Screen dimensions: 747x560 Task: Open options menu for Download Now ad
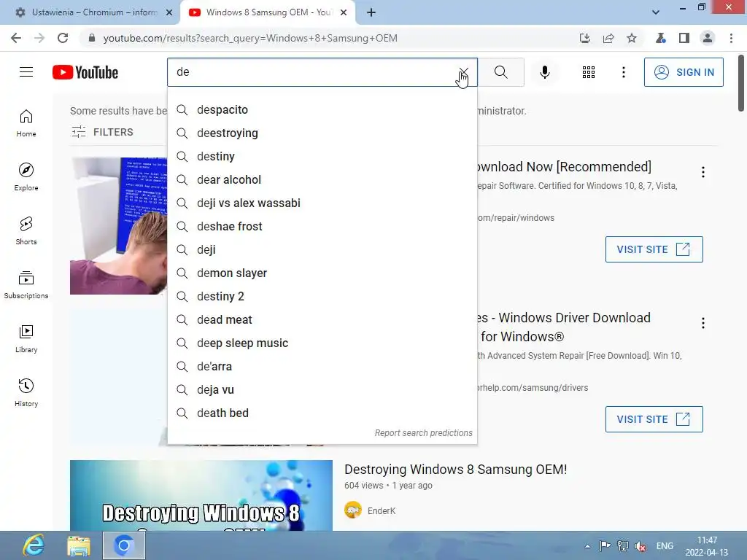pos(703,172)
